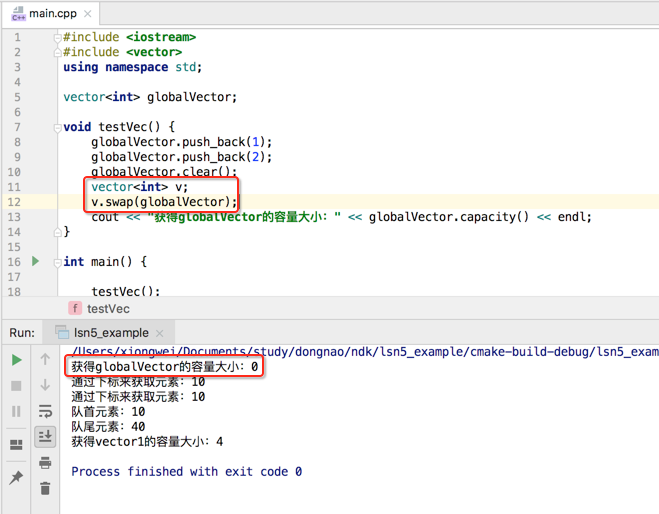Click the trash Clear All icon

coord(45,488)
